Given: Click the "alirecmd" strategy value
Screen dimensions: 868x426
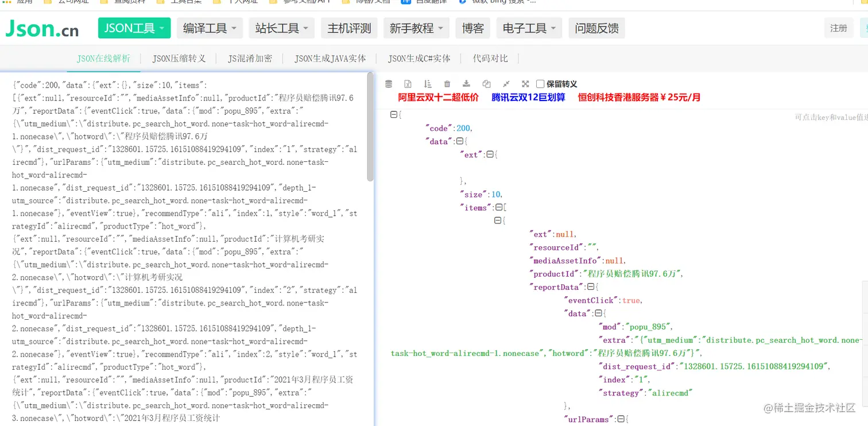Looking at the screenshot, I should (671, 393).
